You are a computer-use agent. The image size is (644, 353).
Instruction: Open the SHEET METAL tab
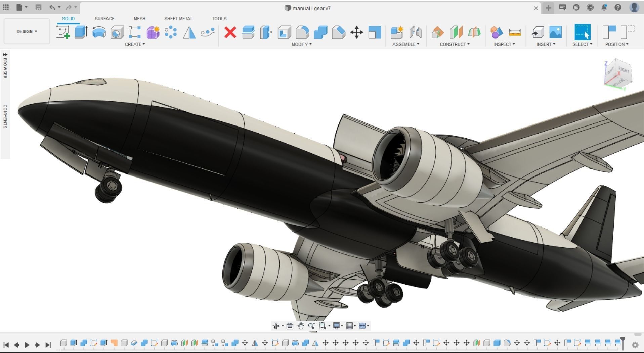click(x=178, y=19)
